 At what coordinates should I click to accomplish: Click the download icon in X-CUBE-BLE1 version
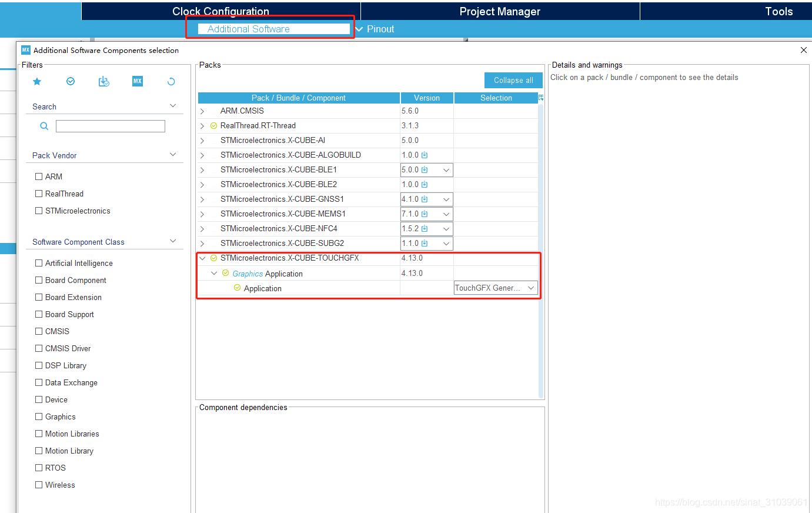[425, 170]
